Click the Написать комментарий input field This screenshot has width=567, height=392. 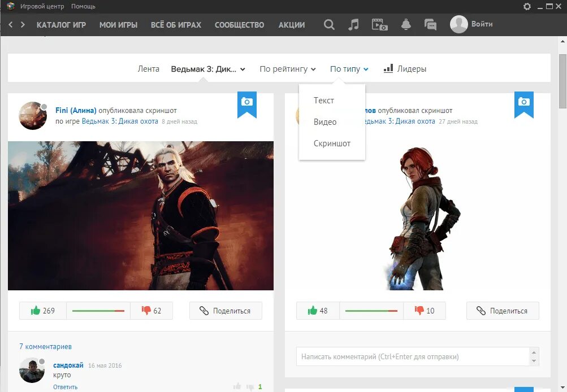tap(413, 356)
